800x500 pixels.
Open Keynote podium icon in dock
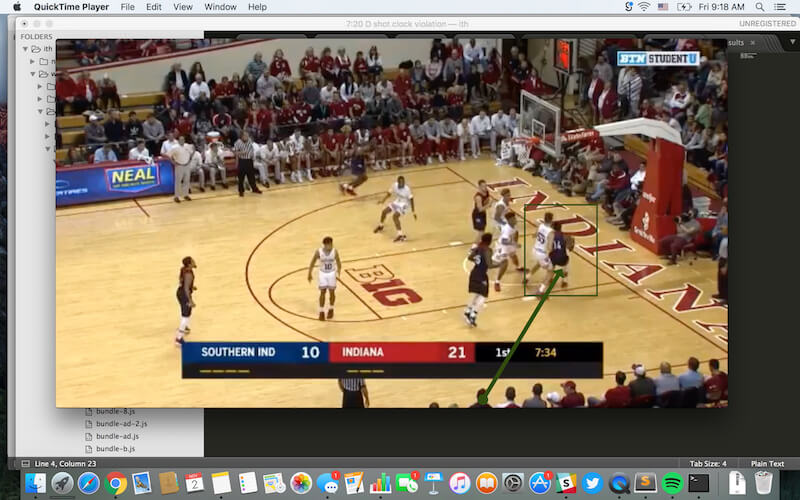(x=434, y=483)
